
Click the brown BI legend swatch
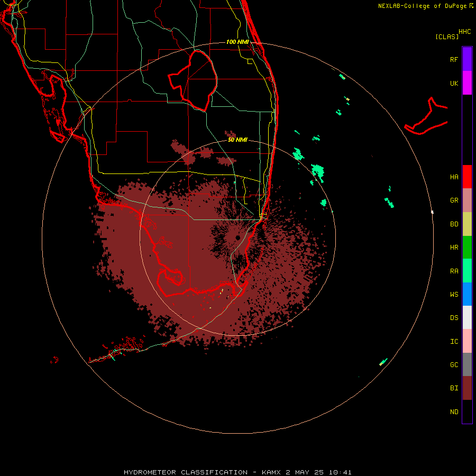[x=467, y=388]
